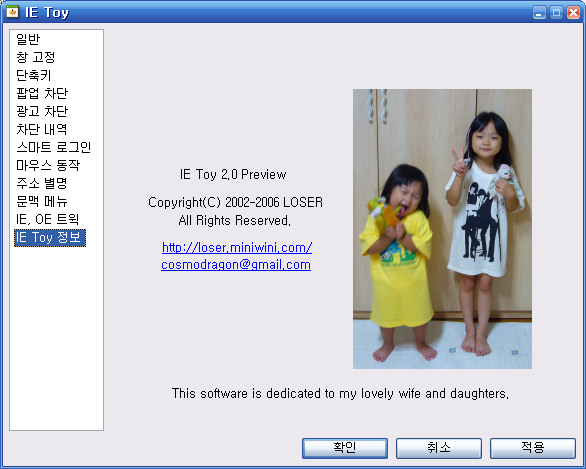Open 문맥 메뉴 settings
The height and width of the screenshot is (469, 586).
point(41,201)
